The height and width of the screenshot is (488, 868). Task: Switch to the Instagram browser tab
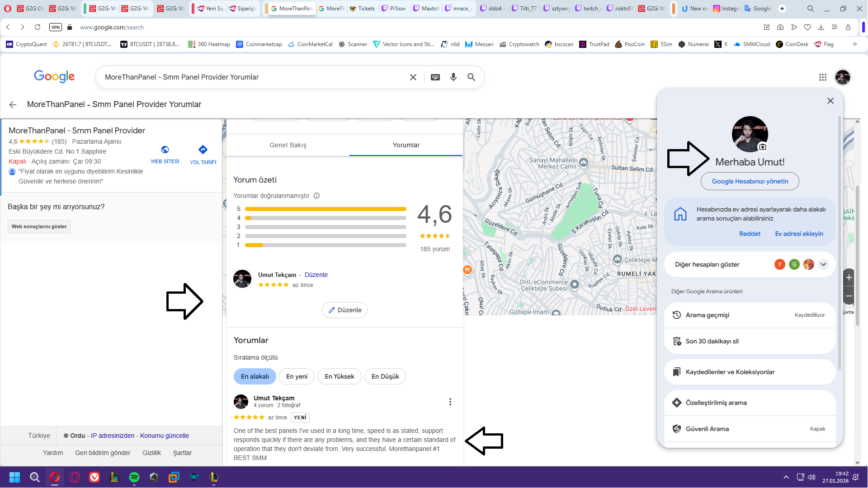[726, 9]
